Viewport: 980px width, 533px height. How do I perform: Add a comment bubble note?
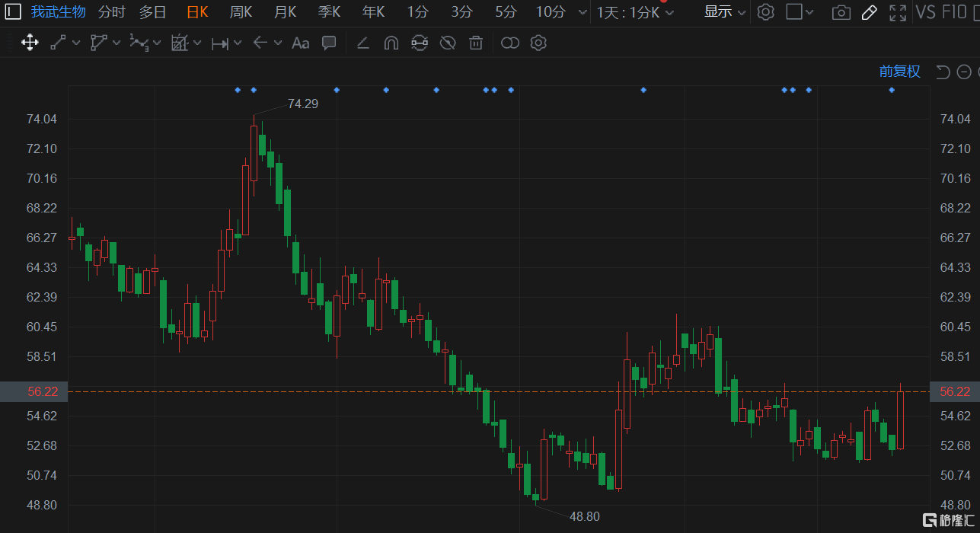(x=329, y=43)
